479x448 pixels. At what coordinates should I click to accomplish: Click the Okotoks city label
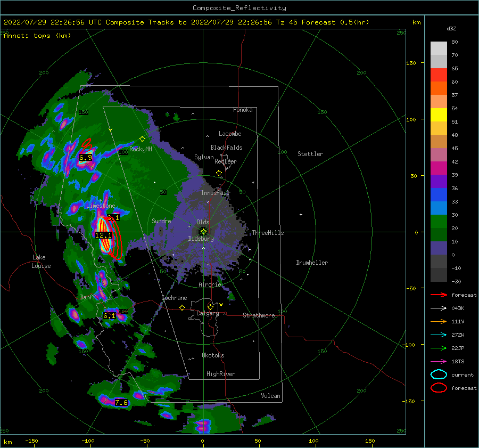(x=213, y=355)
